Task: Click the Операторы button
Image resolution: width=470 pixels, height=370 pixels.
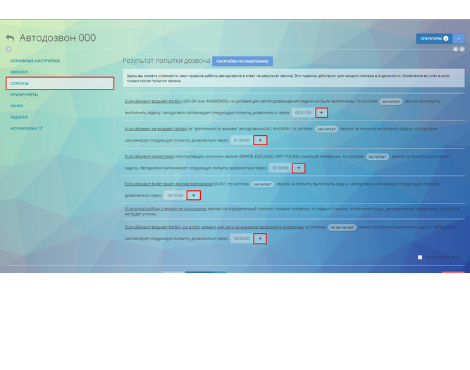Action: [x=434, y=39]
